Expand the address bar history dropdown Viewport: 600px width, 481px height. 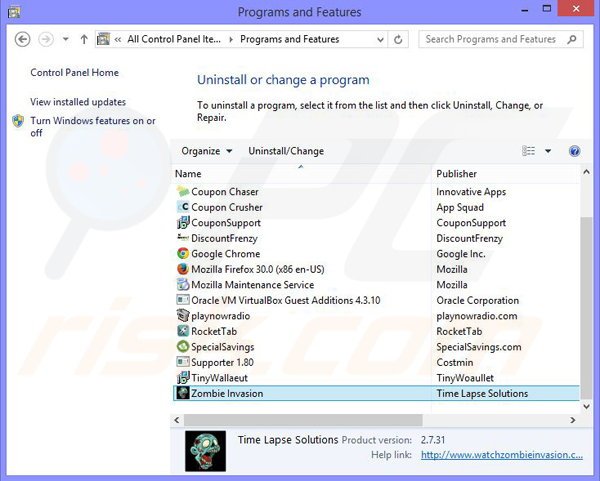pyautogui.click(x=378, y=40)
